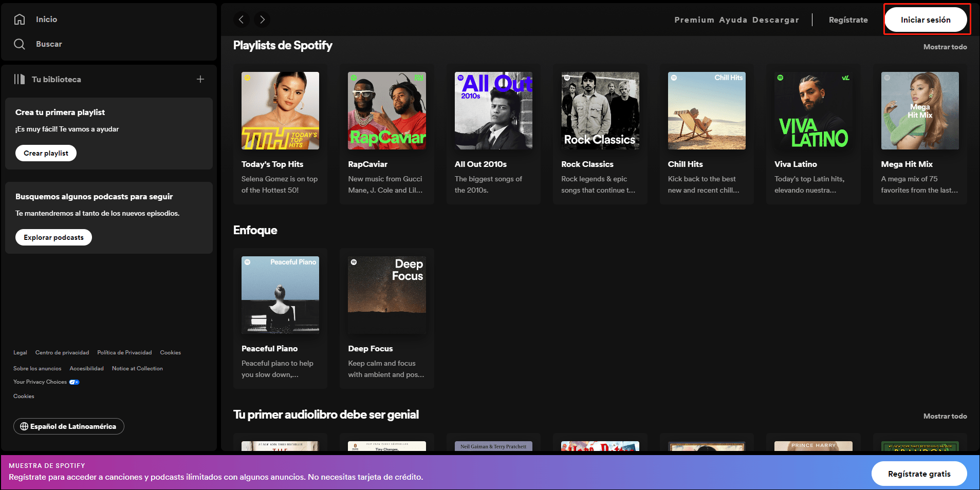Show all audiobooks via Mostrar todo
This screenshot has height=490, width=980.
coord(945,416)
